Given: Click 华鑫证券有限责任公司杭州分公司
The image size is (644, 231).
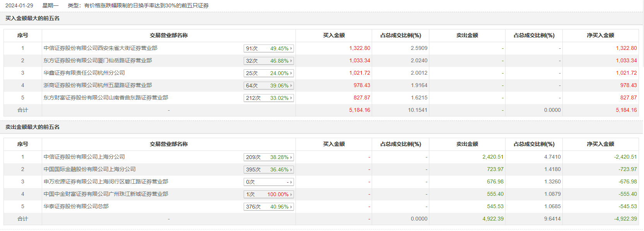Looking at the screenshot, I should click(x=84, y=73).
